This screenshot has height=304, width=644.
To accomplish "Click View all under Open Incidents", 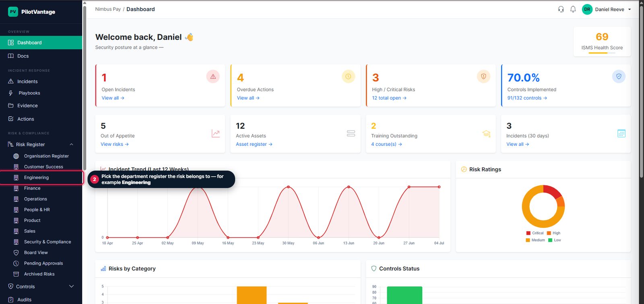I will pos(113,98).
